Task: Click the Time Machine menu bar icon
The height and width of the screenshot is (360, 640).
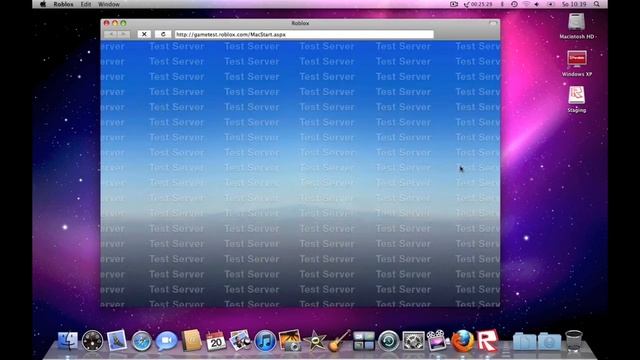Action: coord(514,4)
